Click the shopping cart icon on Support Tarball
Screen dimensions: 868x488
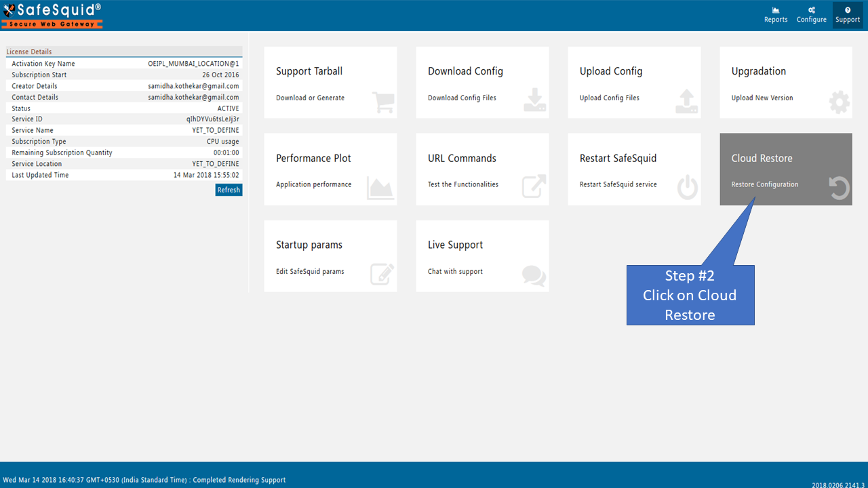[383, 102]
